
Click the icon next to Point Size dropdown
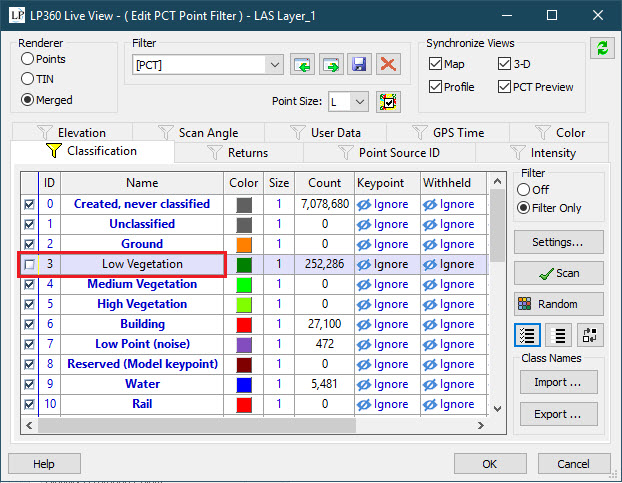coord(388,102)
